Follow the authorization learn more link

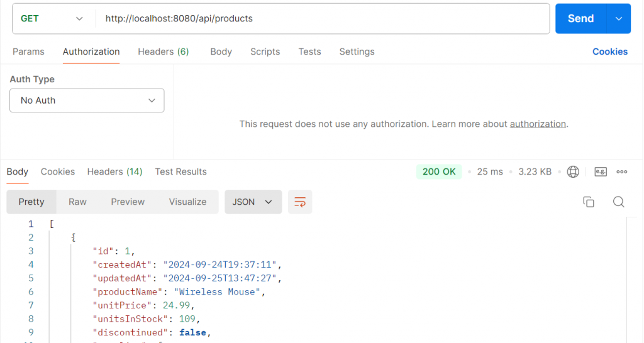point(538,124)
